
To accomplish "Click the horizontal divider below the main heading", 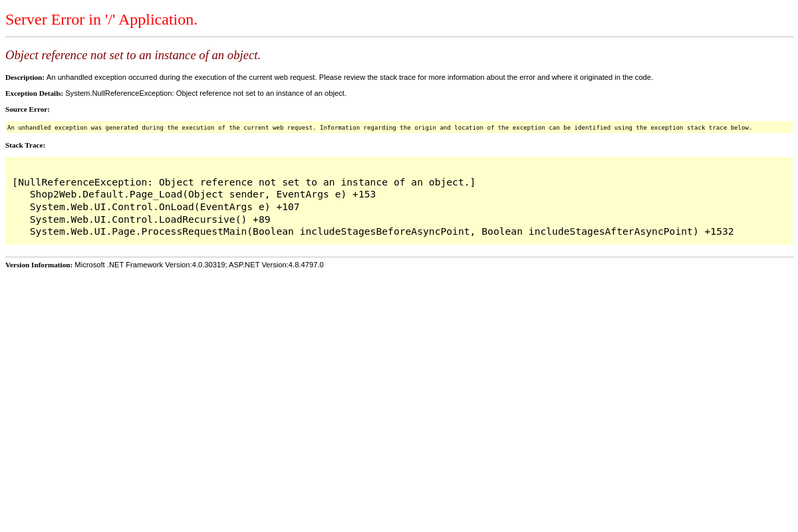I will 399,37.
